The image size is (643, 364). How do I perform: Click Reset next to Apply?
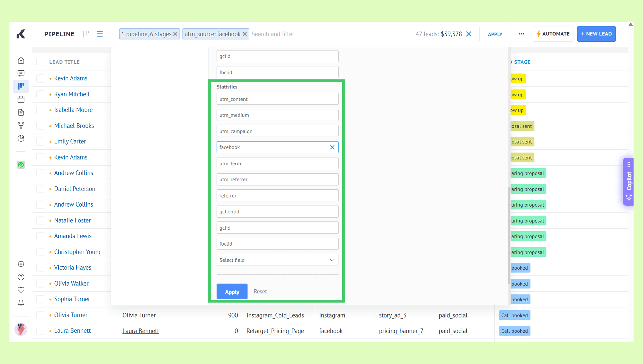pos(260,291)
